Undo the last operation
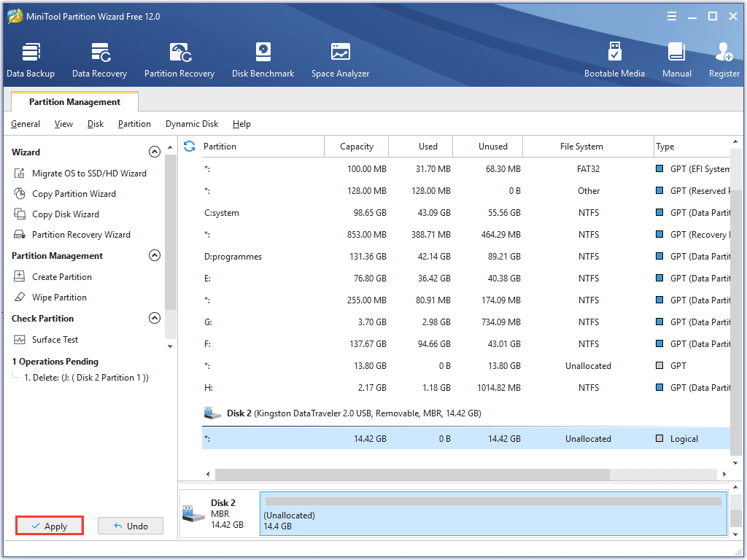 131,526
